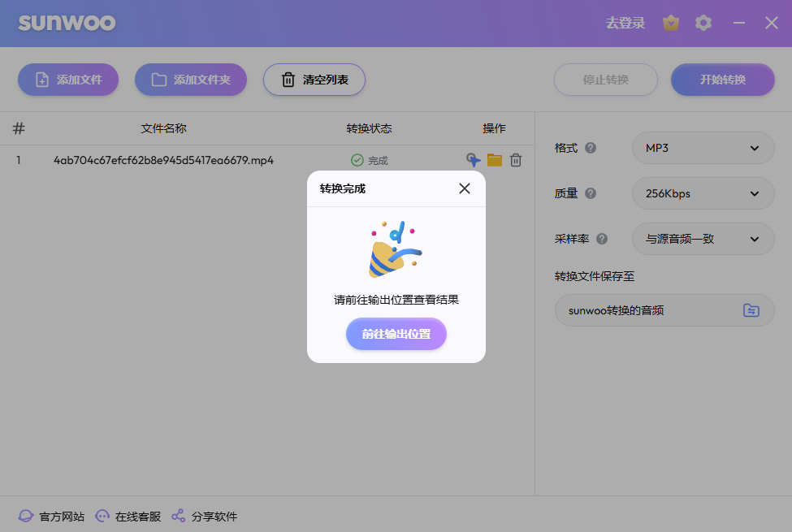Click the help icon next to 质量
Viewport: 792px width, 532px height.
[591, 193]
